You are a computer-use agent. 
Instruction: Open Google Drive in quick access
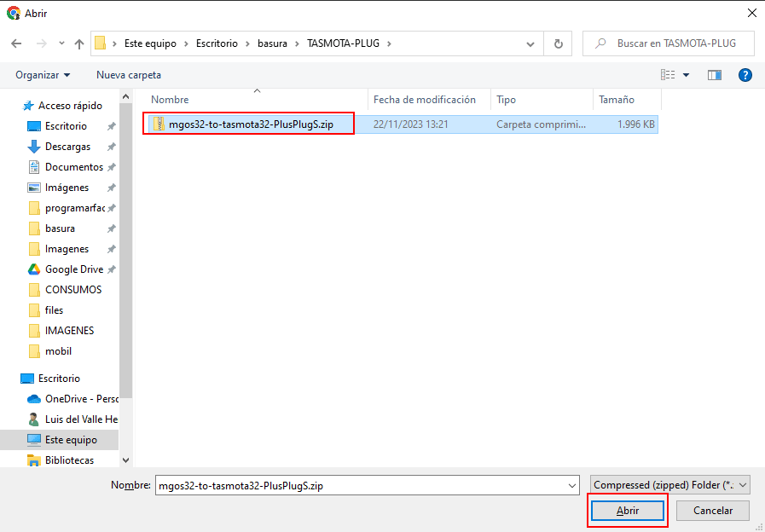click(x=73, y=269)
